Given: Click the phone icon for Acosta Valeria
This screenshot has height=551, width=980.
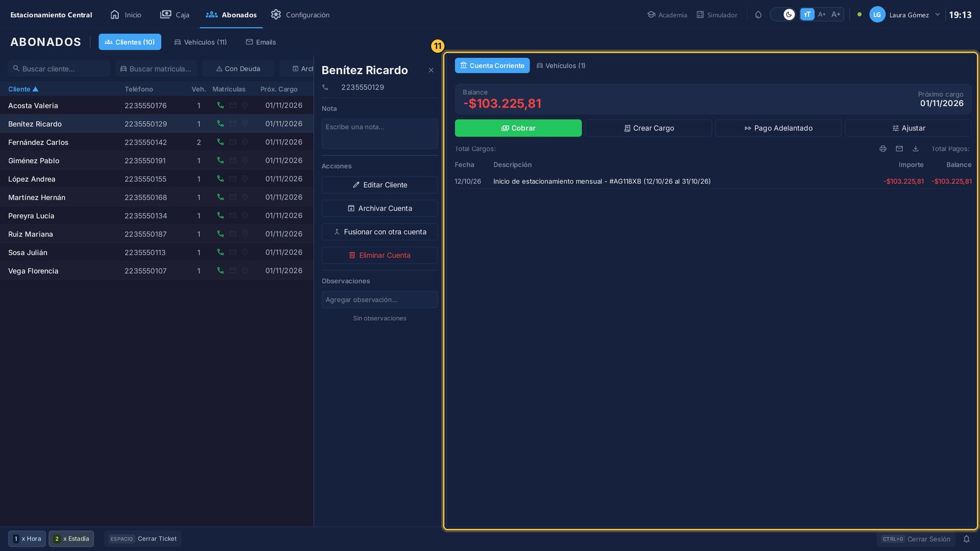Looking at the screenshot, I should tap(221, 105).
